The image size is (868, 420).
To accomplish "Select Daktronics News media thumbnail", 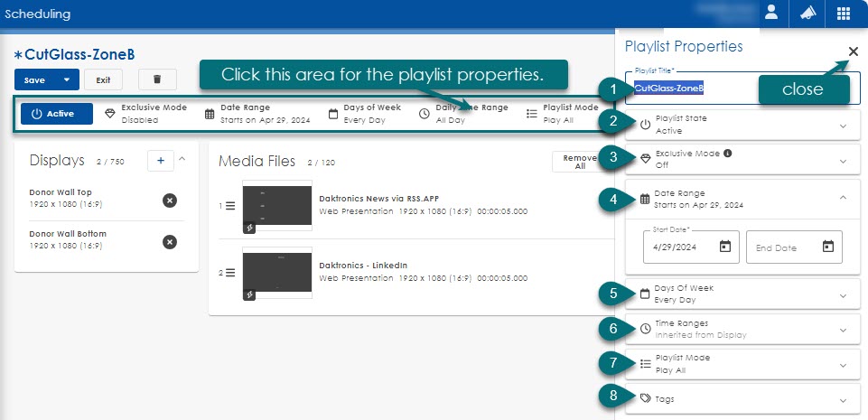I will pyautogui.click(x=277, y=206).
